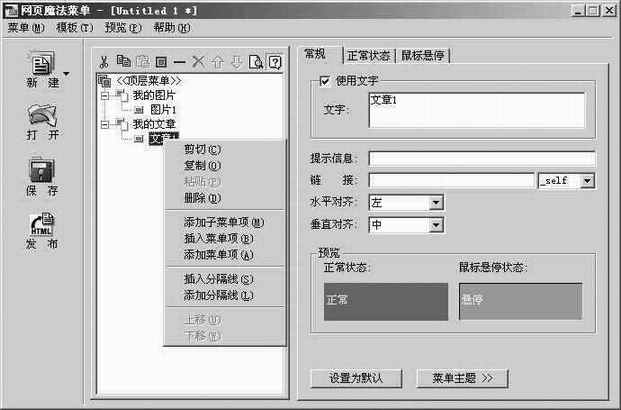Screen dimensions: 621x410
Task: Open the 预览(P) menu
Action: [123, 28]
